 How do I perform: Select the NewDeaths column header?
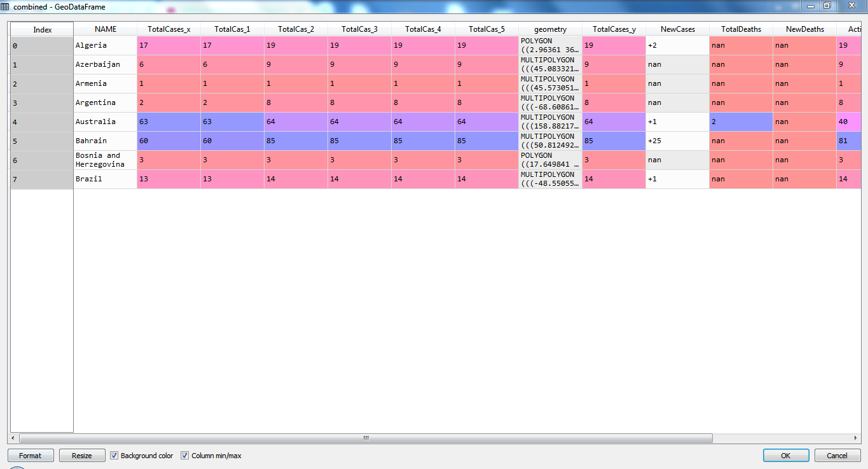(805, 29)
